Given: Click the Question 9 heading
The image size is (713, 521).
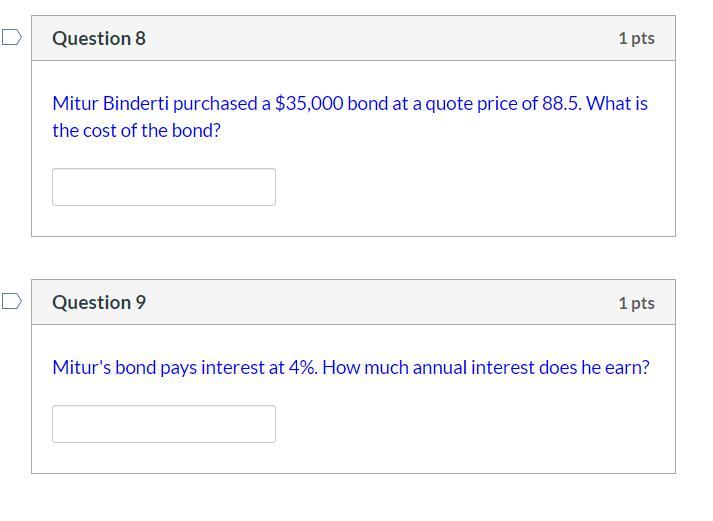Looking at the screenshot, I should (x=99, y=302).
